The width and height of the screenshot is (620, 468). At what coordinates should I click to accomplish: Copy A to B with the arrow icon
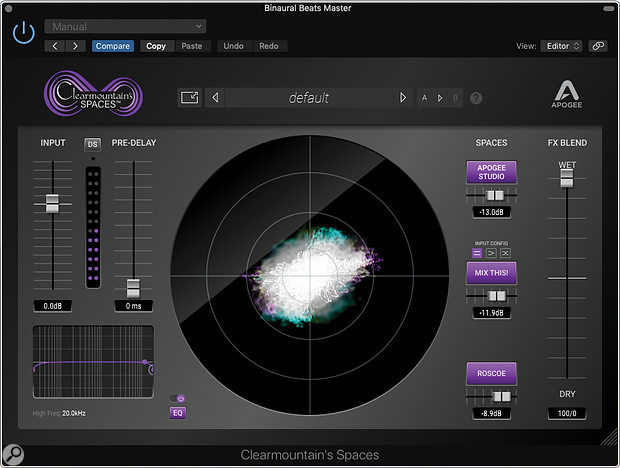[440, 98]
